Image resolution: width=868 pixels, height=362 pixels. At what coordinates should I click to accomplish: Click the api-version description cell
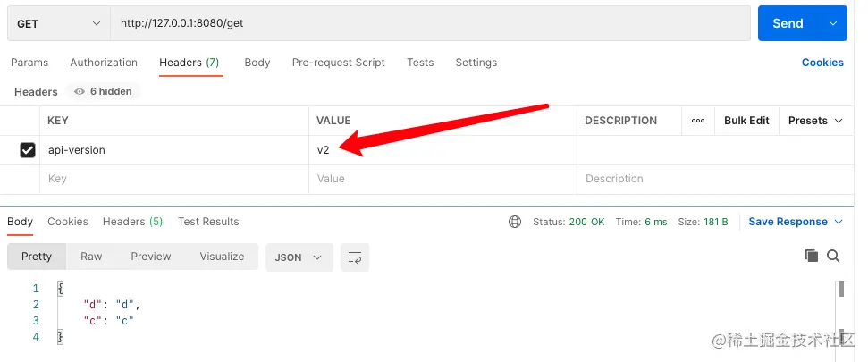pos(715,150)
